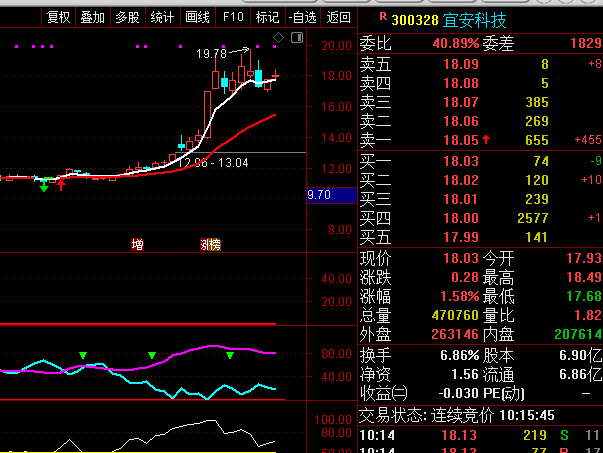The height and width of the screenshot is (453, 603).
Task: Click the red up arrow beside 18.05
Action: (x=486, y=139)
